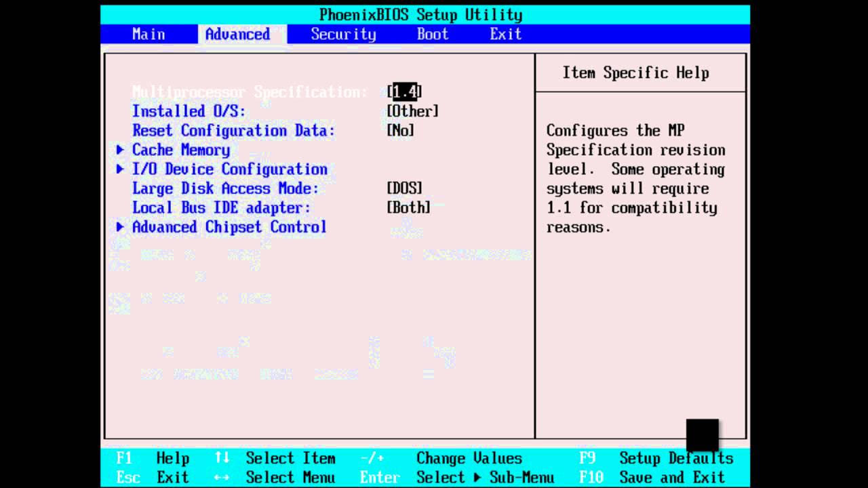868x488 pixels.
Task: Select the Large Disk Access Mode label
Action: coord(225,188)
